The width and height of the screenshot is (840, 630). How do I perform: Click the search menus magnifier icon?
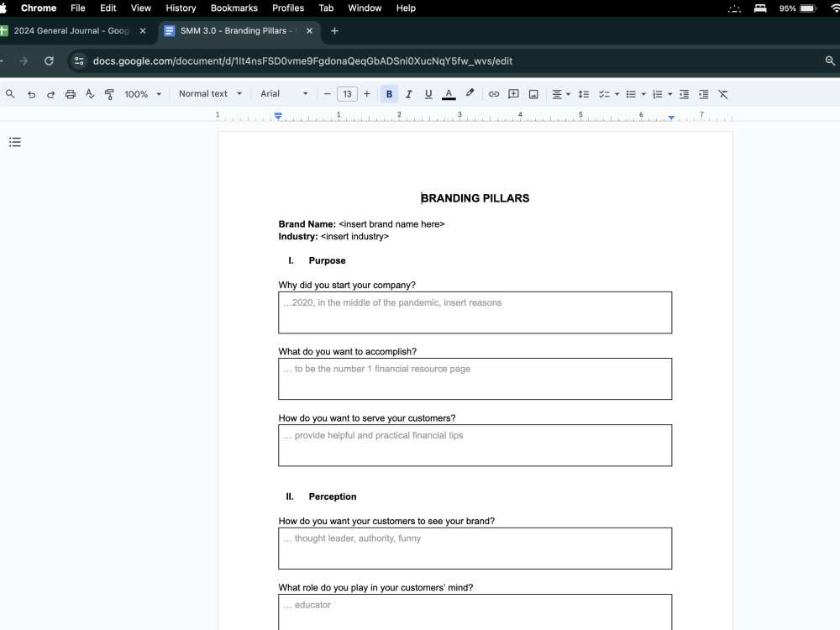(10, 94)
